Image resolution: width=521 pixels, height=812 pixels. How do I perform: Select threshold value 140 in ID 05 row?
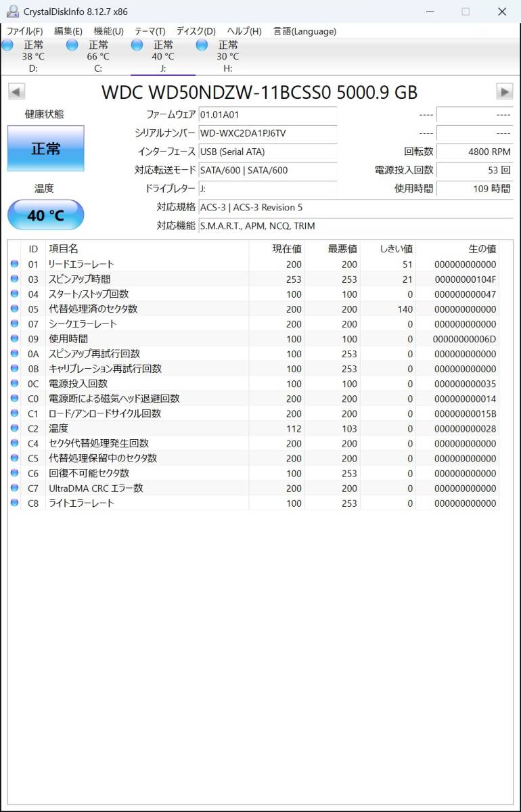pos(405,309)
